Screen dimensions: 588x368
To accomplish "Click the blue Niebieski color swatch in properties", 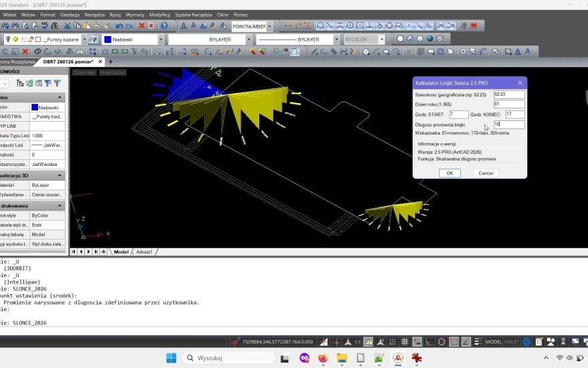I will (x=34, y=107).
